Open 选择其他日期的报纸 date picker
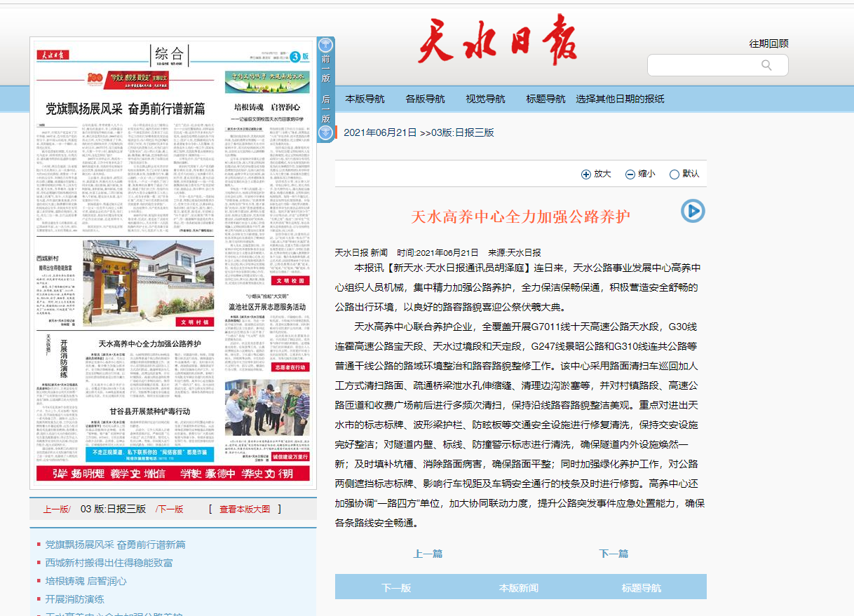 coord(620,99)
